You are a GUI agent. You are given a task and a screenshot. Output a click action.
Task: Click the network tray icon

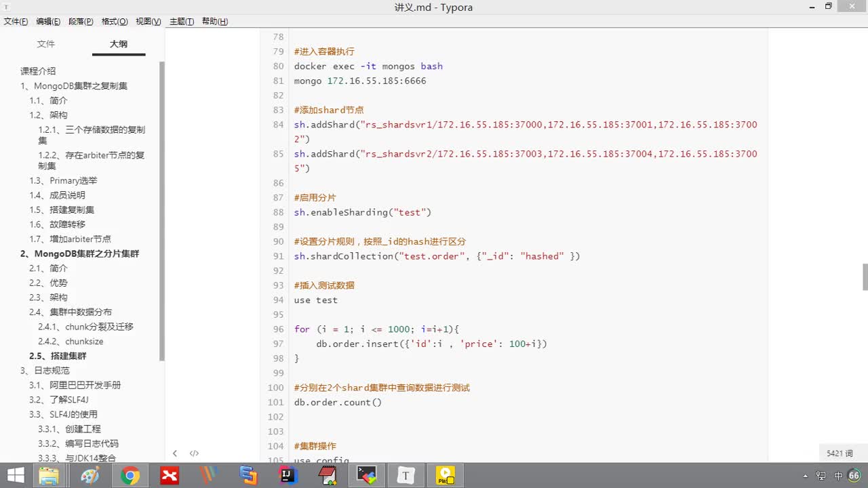821,476
